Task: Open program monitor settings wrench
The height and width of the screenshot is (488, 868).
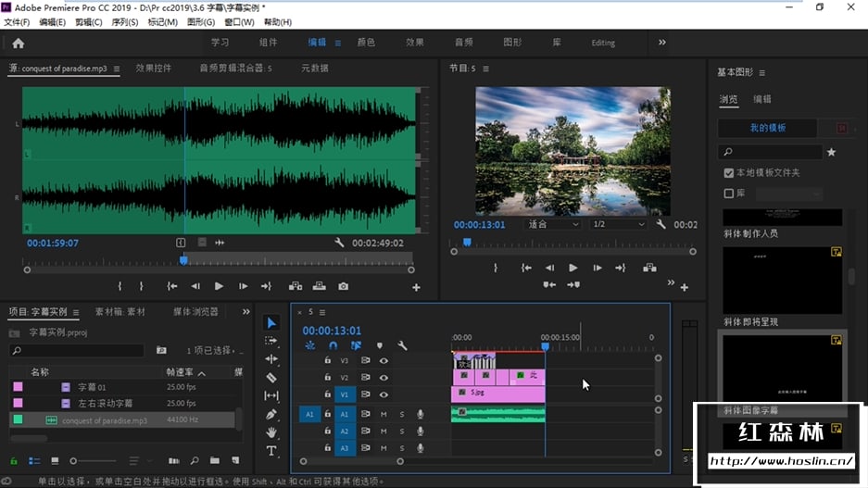Action: pyautogui.click(x=661, y=224)
